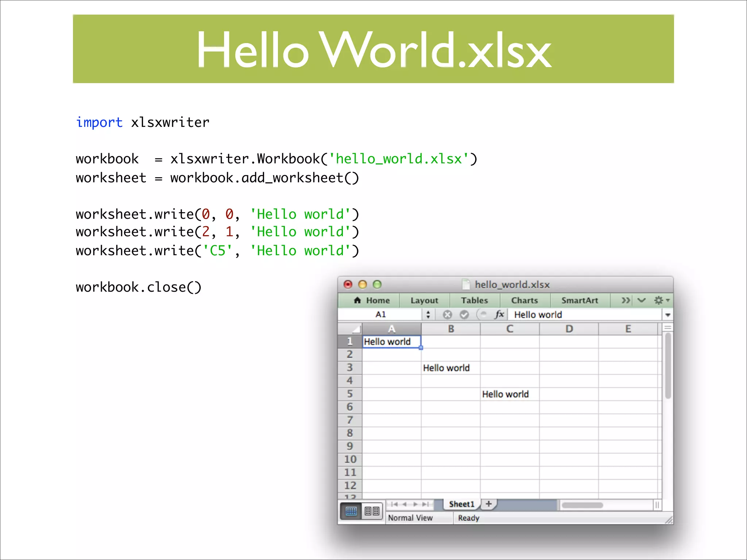
Task: Zoom the hello_world.xlsx window green button
Action: click(377, 284)
